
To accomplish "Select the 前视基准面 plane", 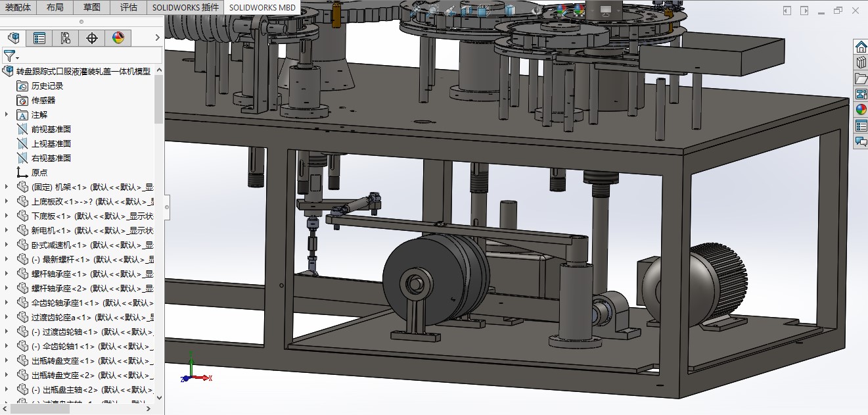I will click(51, 130).
